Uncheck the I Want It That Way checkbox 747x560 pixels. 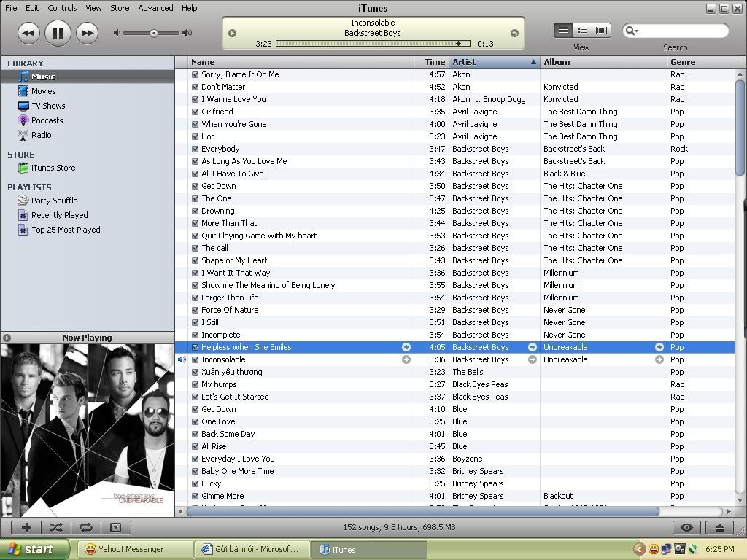[195, 273]
